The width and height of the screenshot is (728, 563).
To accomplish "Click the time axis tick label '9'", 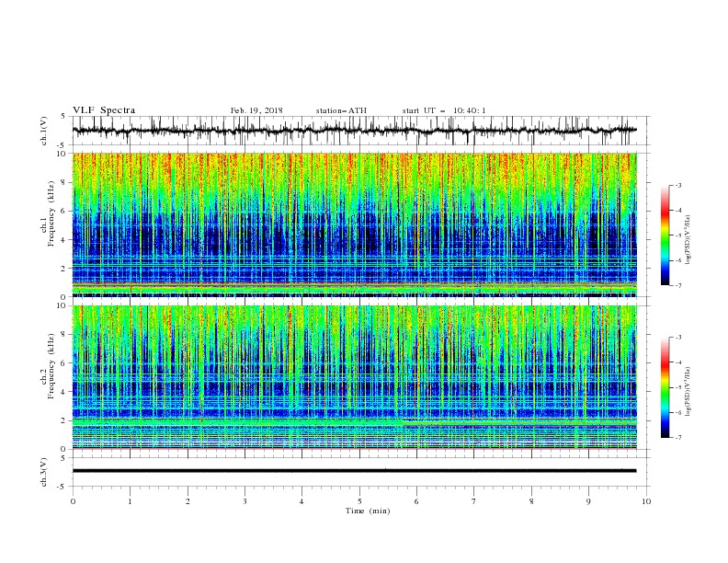I will pos(588,501).
